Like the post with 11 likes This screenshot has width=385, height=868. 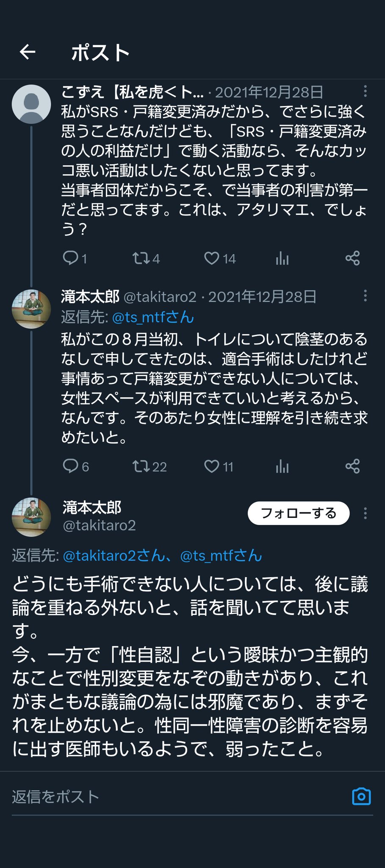[x=211, y=466]
